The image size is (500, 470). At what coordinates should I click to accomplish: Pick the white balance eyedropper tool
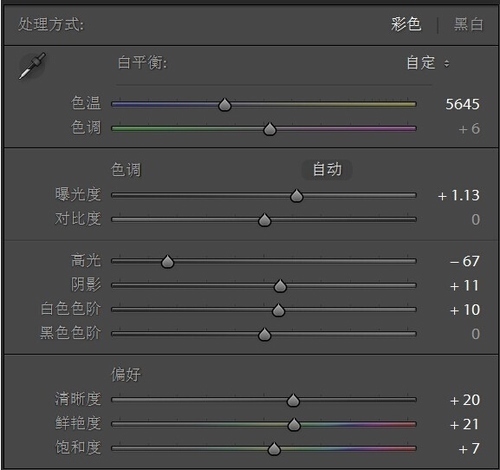pyautogui.click(x=32, y=66)
